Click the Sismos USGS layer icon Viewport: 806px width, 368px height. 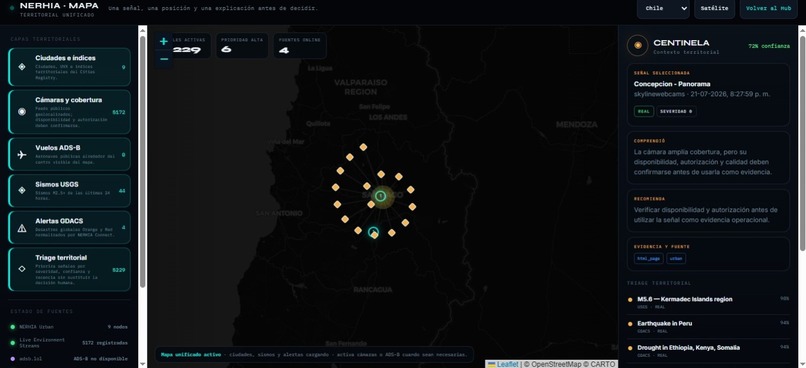(x=22, y=190)
